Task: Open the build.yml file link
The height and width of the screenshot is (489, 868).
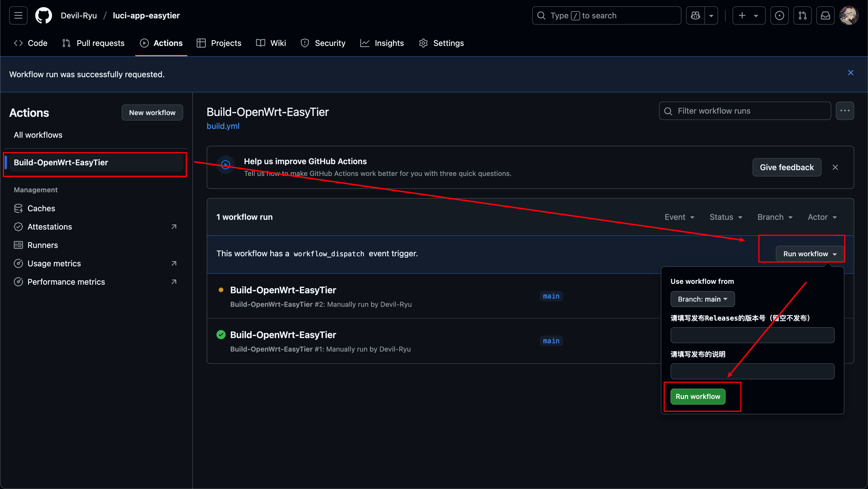Action: click(x=223, y=126)
